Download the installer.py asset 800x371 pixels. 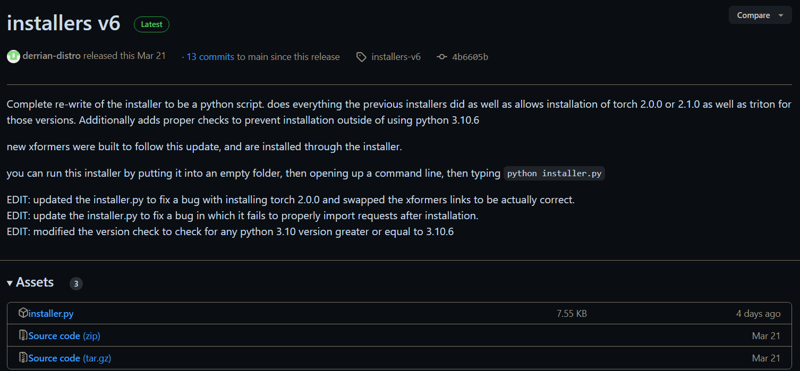point(51,314)
